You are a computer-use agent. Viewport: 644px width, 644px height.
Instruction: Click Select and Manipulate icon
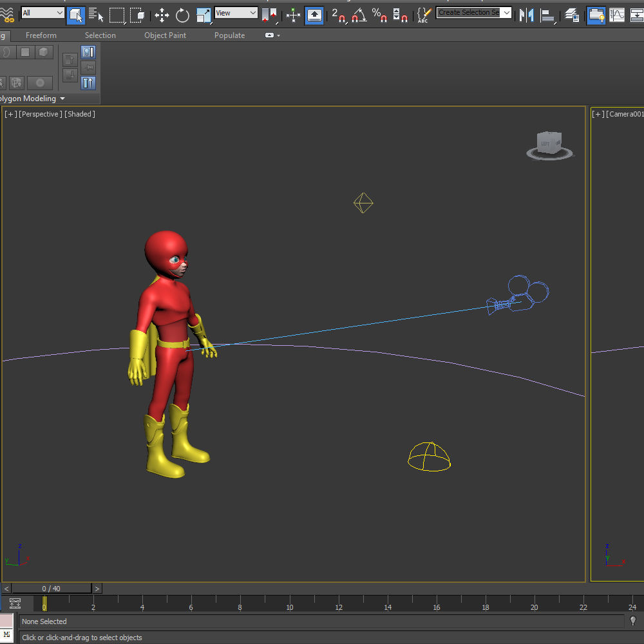293,15
